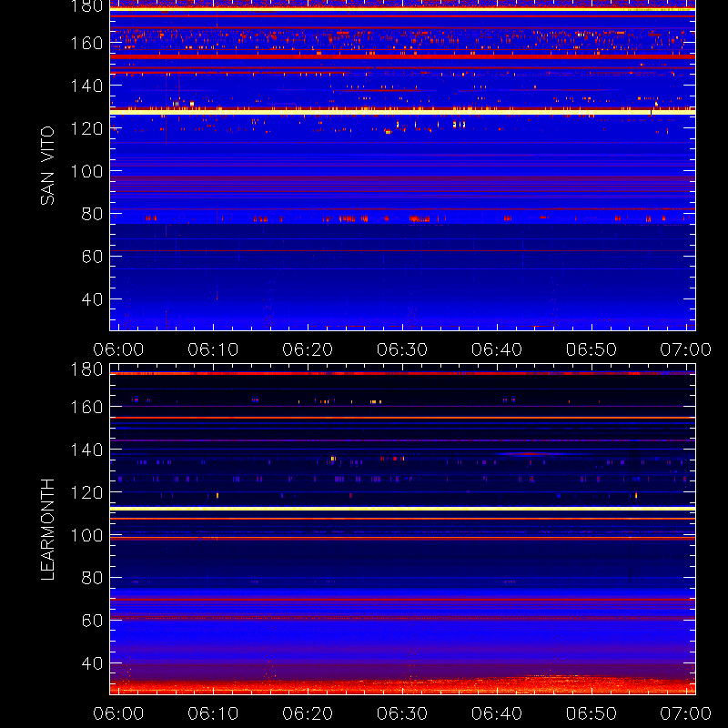Click 06:10 time label under Learmonth plot
The image size is (728, 728).
pyautogui.click(x=213, y=713)
